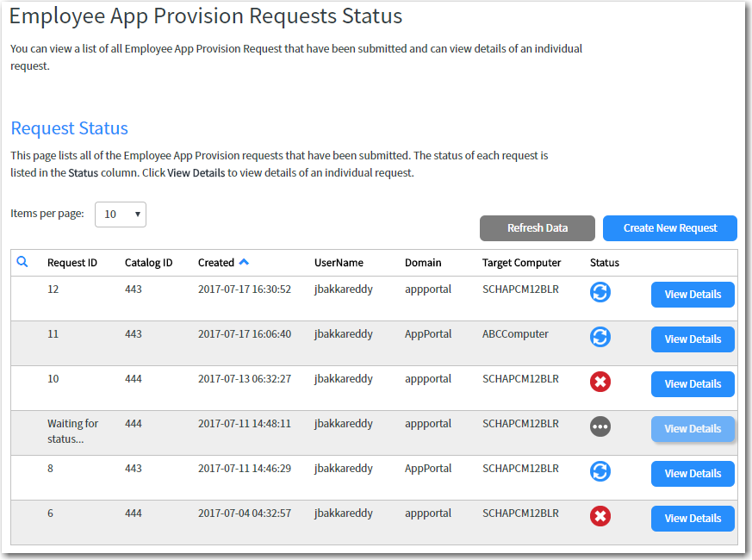Open View Details for Request 8
The image size is (752, 560).
pyautogui.click(x=693, y=473)
